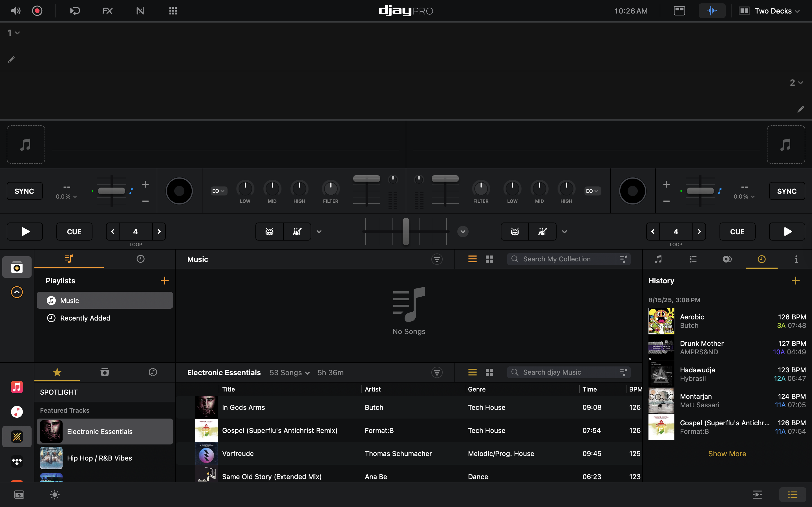
Task: Expand the 53 Songs dropdown
Action: click(x=289, y=373)
